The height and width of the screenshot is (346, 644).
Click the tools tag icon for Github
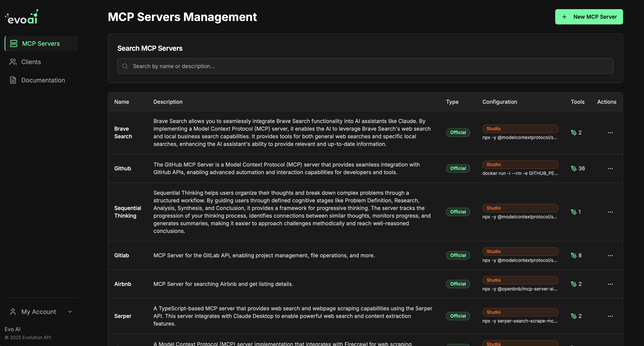tap(574, 168)
